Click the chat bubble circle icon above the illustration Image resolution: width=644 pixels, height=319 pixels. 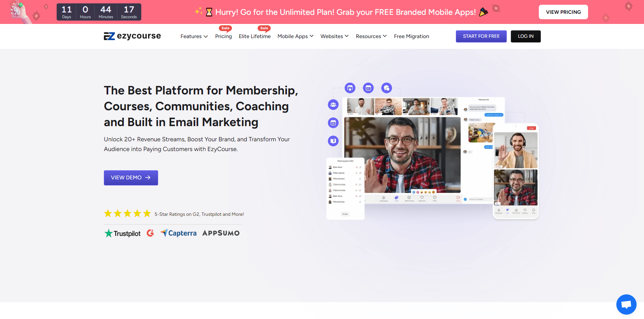[386, 88]
